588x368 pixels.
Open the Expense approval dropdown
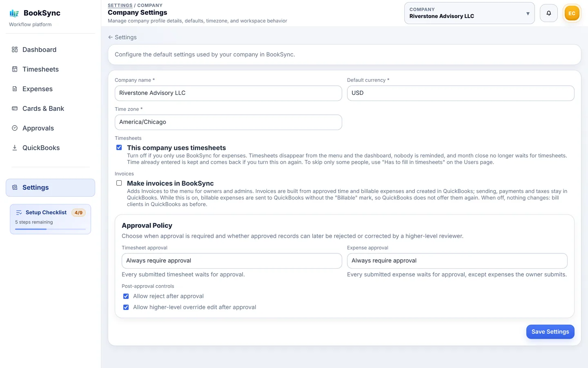457,261
